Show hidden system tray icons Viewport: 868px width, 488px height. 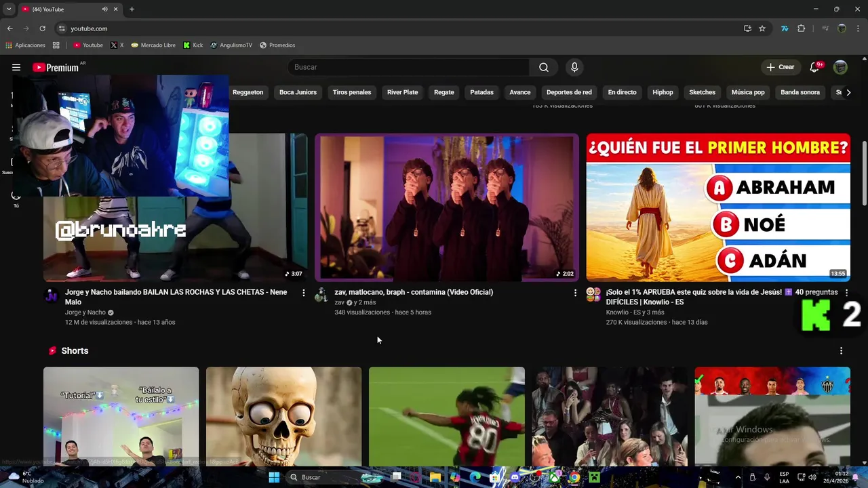(x=738, y=477)
